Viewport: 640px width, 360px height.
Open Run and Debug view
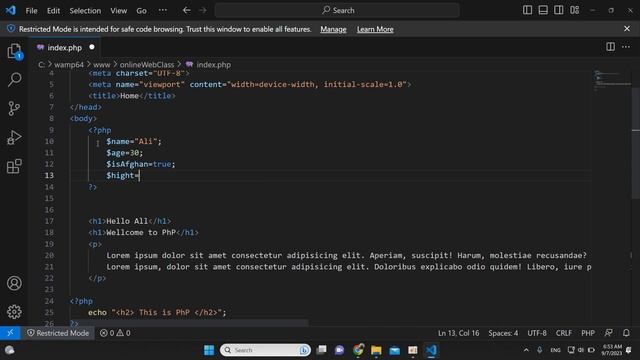[x=14, y=138]
